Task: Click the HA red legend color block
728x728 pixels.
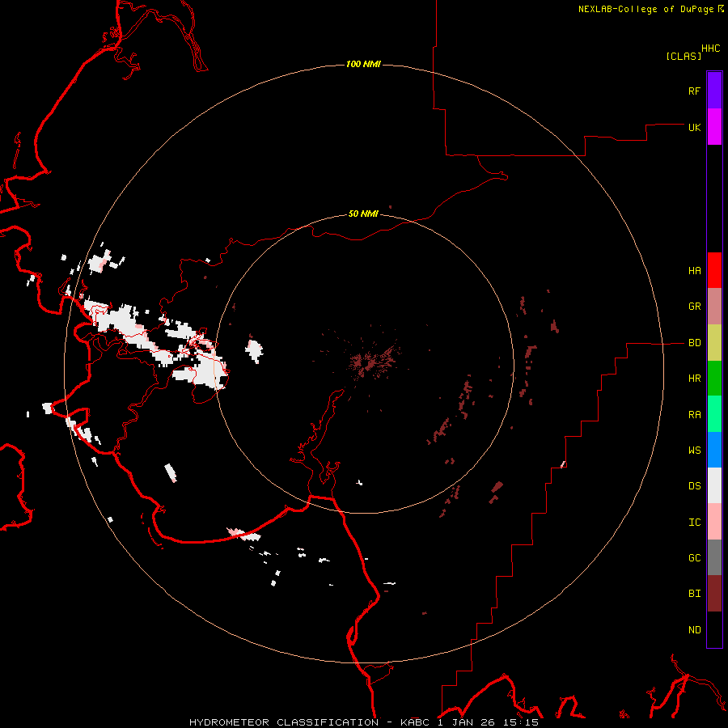Action: coord(714,270)
